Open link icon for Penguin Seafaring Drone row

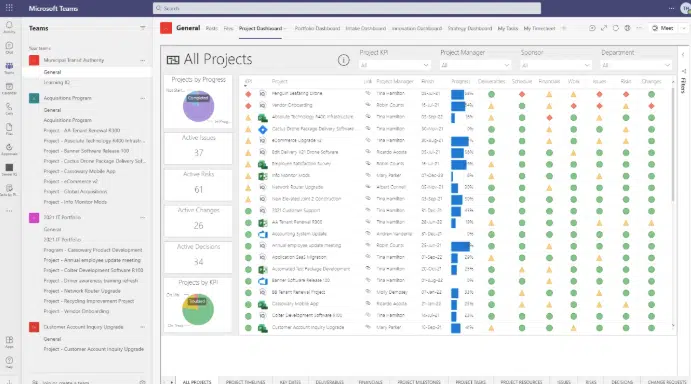[368, 93]
